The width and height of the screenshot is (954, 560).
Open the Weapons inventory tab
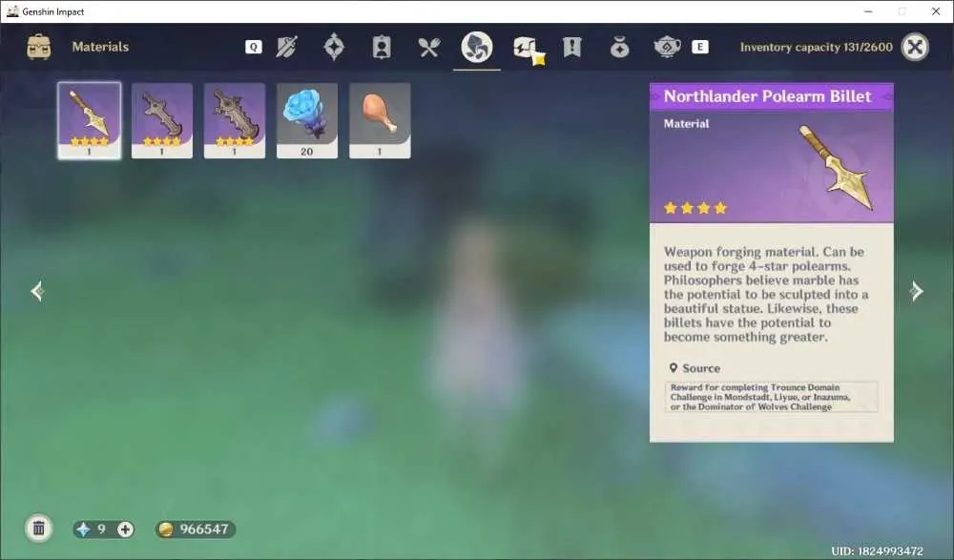pos(286,47)
